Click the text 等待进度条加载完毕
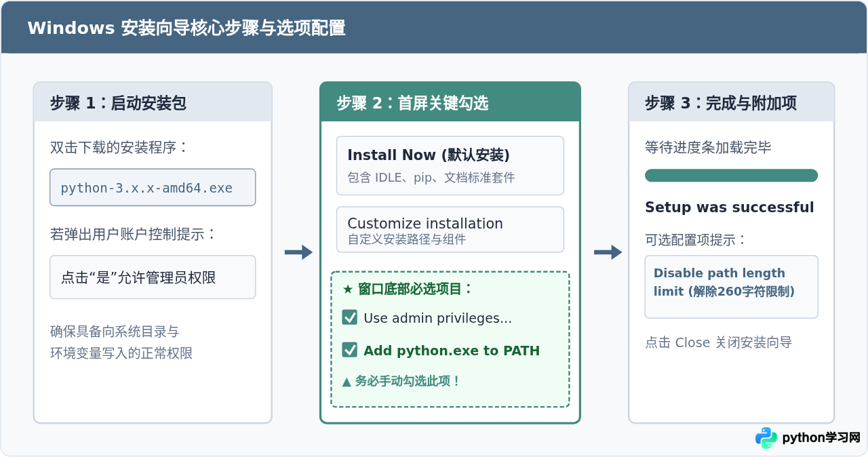This screenshot has height=457, width=868. tap(708, 147)
